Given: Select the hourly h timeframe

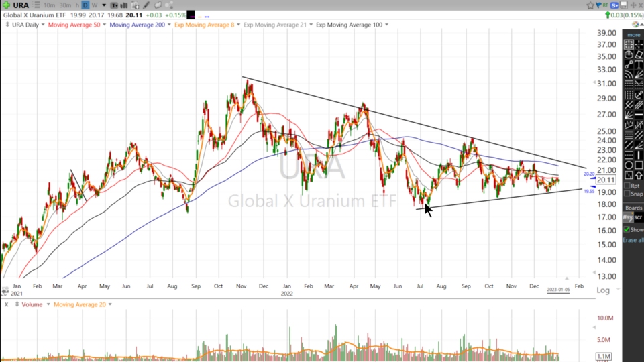Looking at the screenshot, I should coord(77,5).
